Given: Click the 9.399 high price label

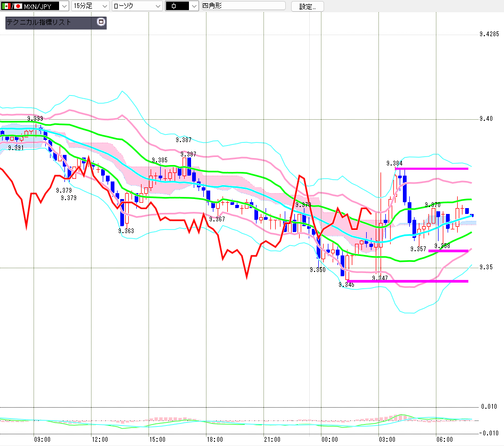Looking at the screenshot, I should [x=35, y=118].
